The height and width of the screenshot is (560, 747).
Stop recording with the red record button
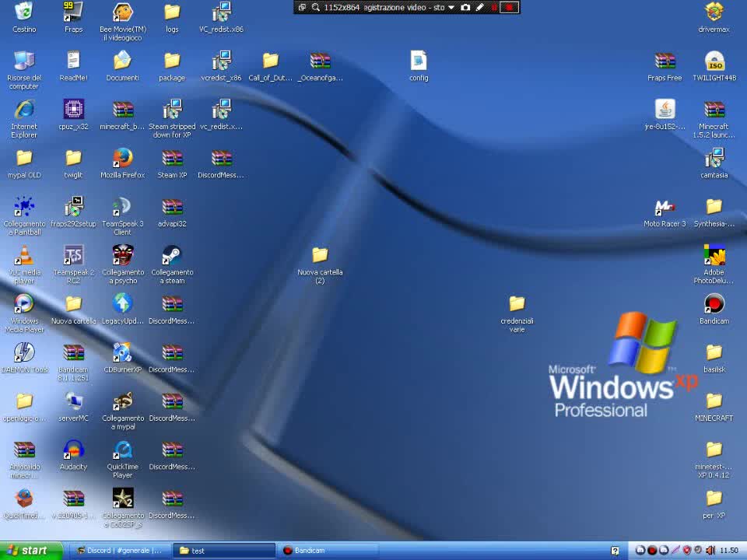point(510,7)
